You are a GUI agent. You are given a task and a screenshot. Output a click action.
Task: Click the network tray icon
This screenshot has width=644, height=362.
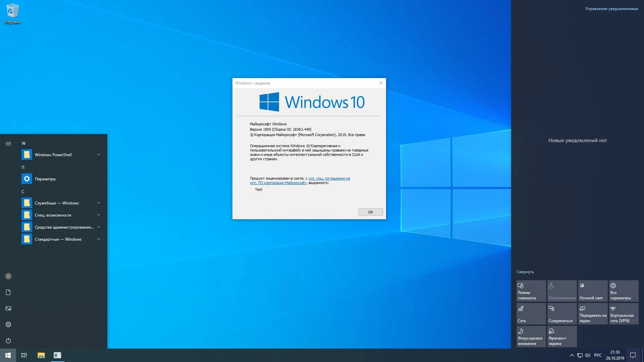point(580,355)
